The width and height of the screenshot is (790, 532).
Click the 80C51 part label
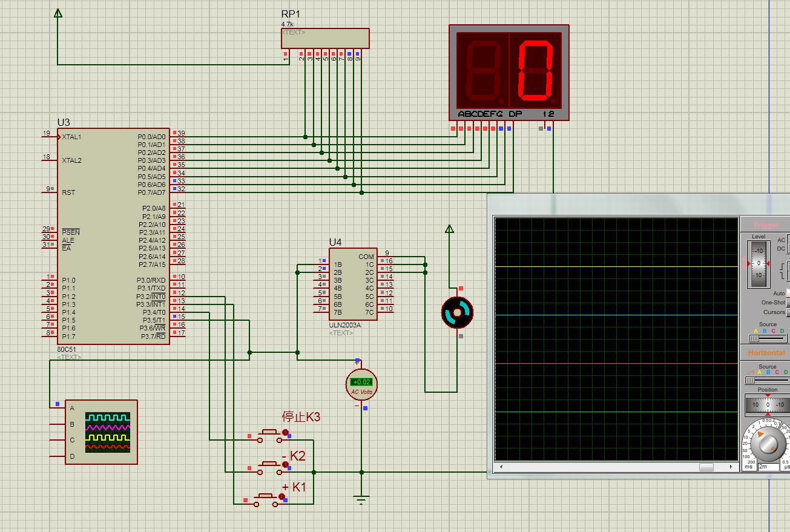[67, 350]
